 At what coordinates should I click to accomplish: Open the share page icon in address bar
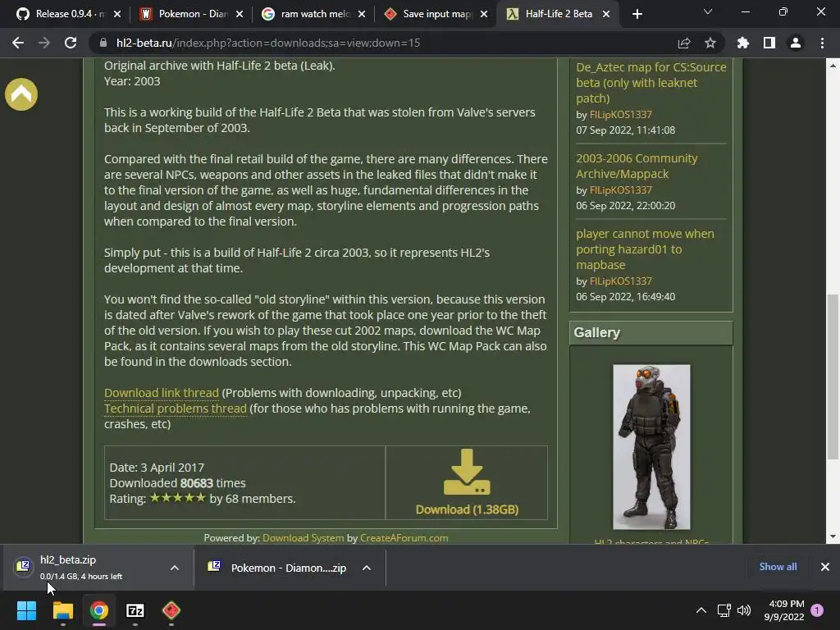click(684, 43)
